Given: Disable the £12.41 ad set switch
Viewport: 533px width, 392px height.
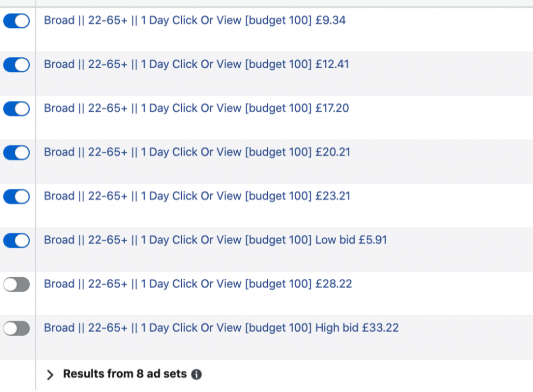Looking at the screenshot, I should (17, 65).
